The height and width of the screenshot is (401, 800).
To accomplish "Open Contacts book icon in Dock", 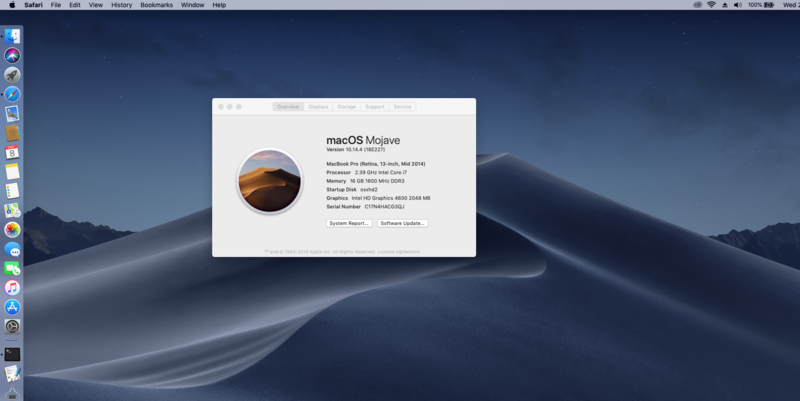I will tap(12, 133).
